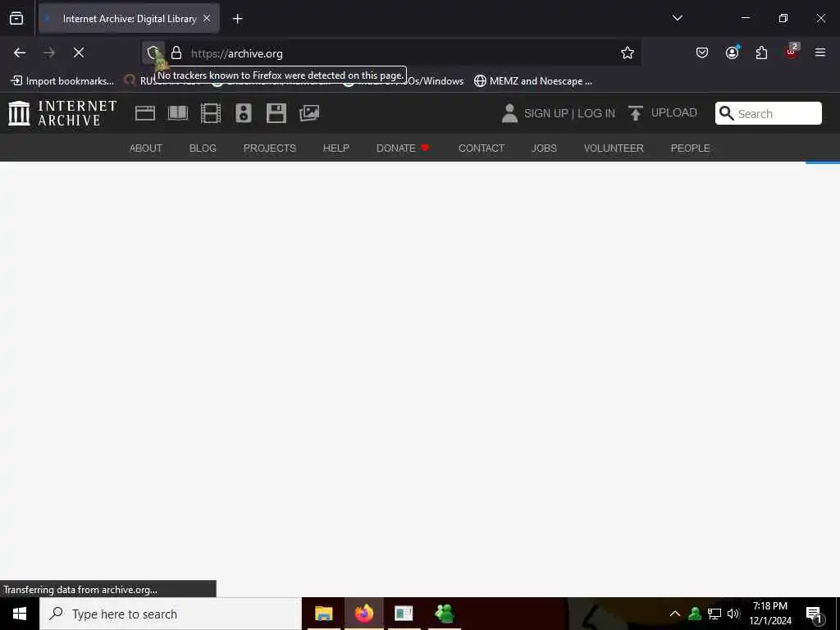The width and height of the screenshot is (840, 630).
Task: Go back to the previous page
Action: pos(20,52)
